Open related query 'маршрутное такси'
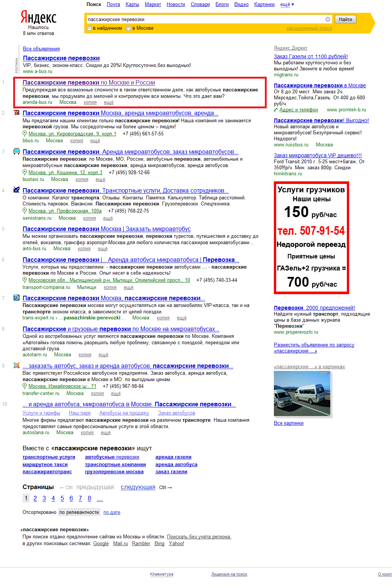Screen dimensions: 392x588 pyautogui.click(x=45, y=465)
